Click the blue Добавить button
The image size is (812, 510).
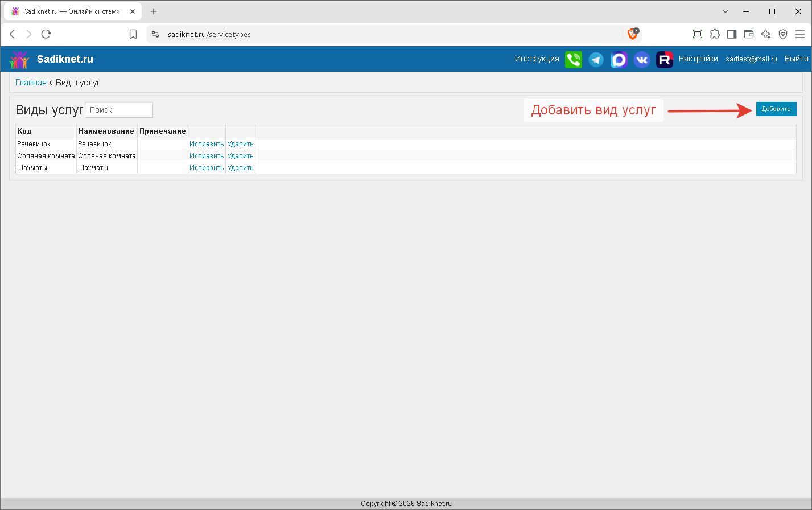click(x=776, y=109)
